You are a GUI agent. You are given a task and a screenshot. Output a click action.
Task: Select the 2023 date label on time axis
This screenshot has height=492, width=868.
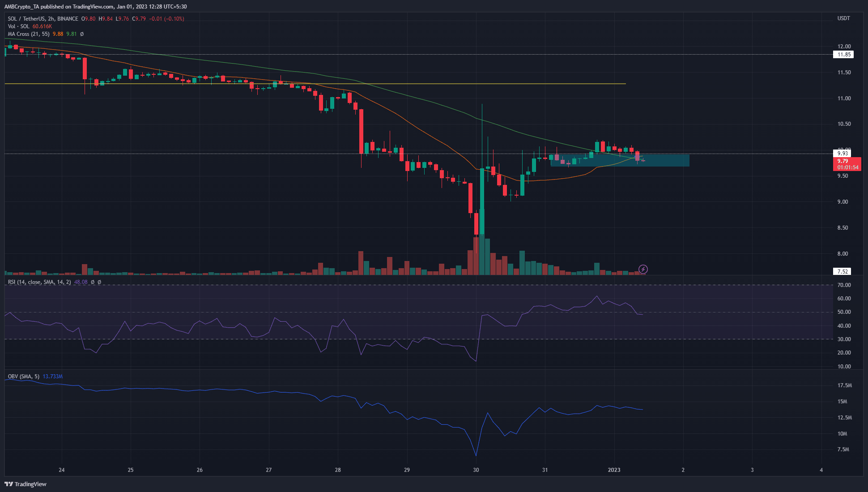coord(614,470)
